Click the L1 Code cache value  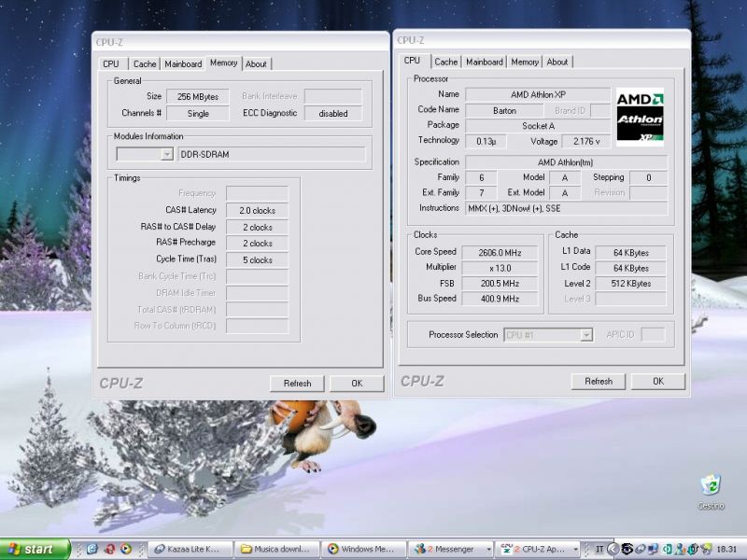631,268
